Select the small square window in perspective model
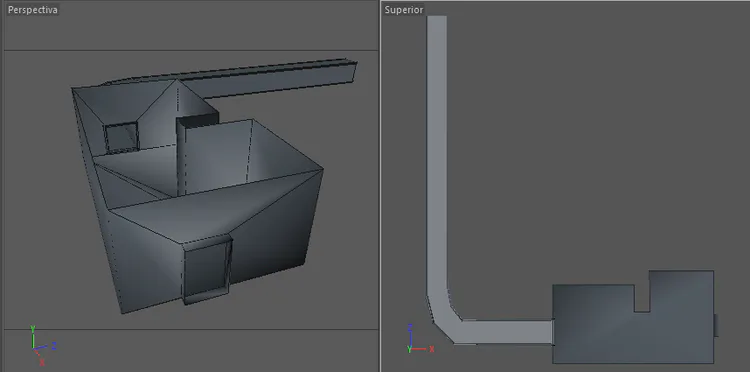 [121, 137]
